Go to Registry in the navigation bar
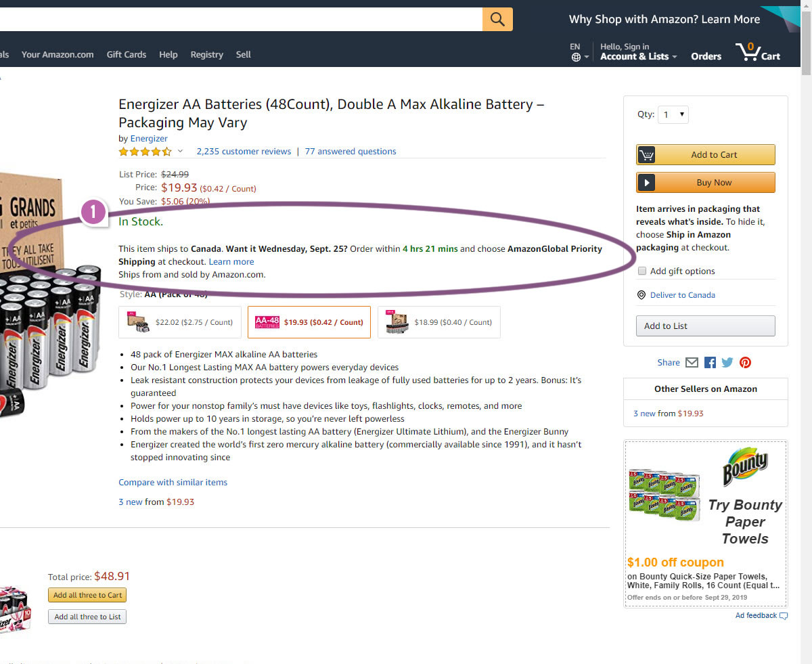Viewport: 812px width, 664px height. (x=206, y=54)
